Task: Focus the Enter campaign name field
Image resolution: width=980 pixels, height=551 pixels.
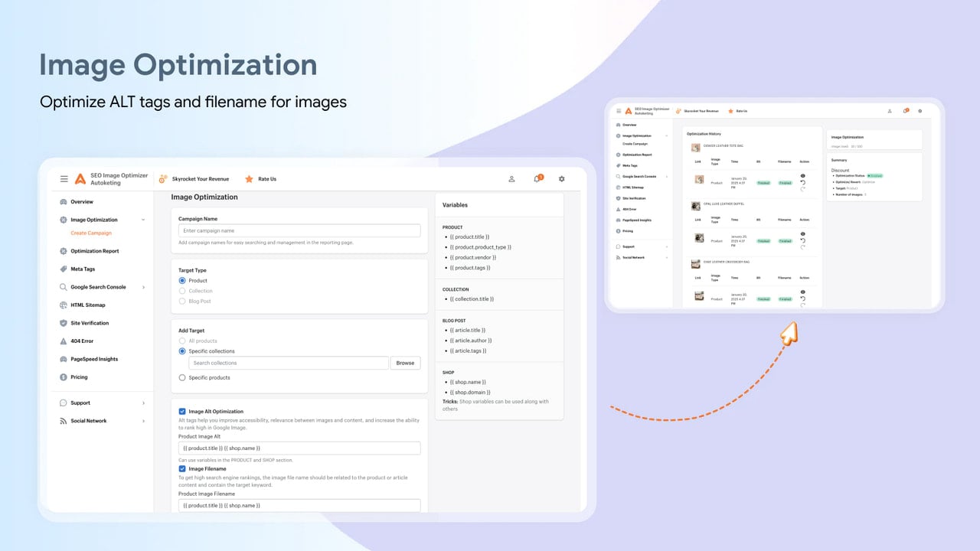Action: pyautogui.click(x=299, y=230)
